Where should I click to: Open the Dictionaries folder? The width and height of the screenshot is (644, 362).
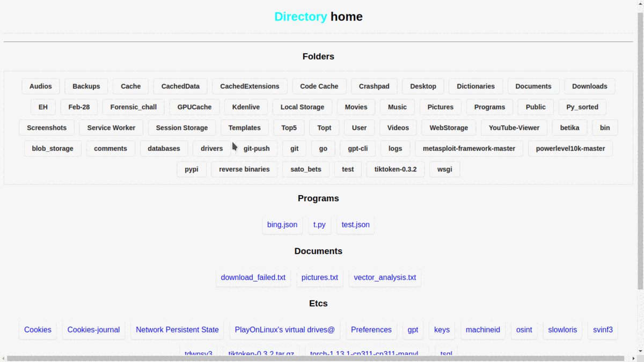pyautogui.click(x=475, y=86)
